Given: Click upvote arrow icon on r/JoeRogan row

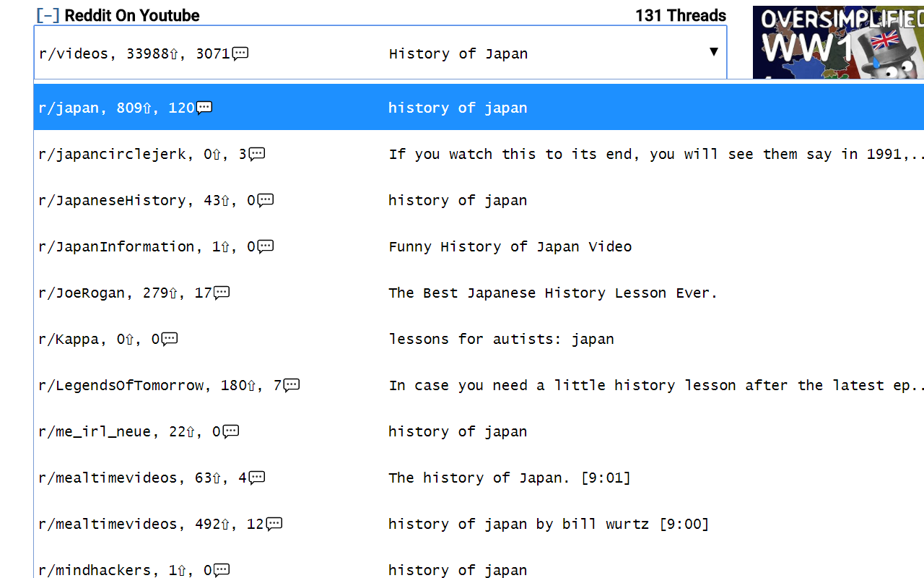Looking at the screenshot, I should point(173,293).
